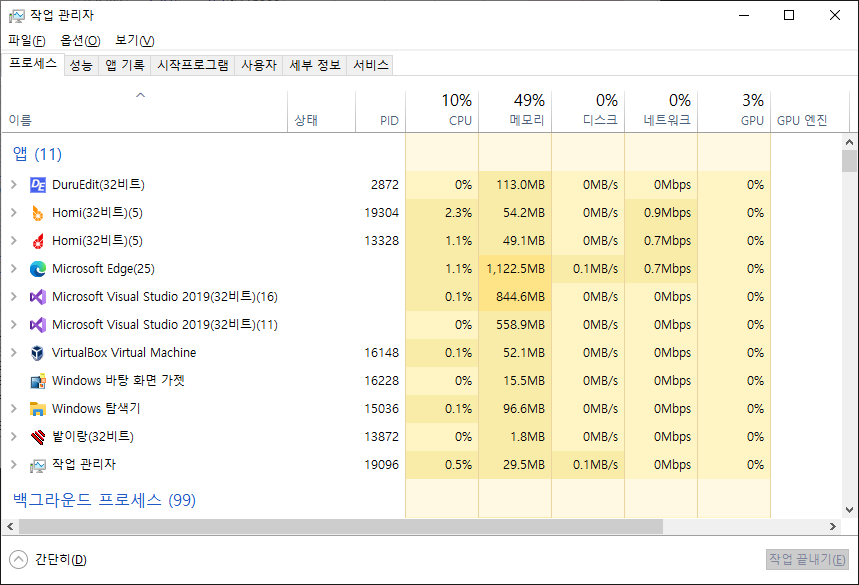Click the Windows 탐색기 folder icon
Image resolution: width=859 pixels, height=585 pixels.
click(38, 409)
